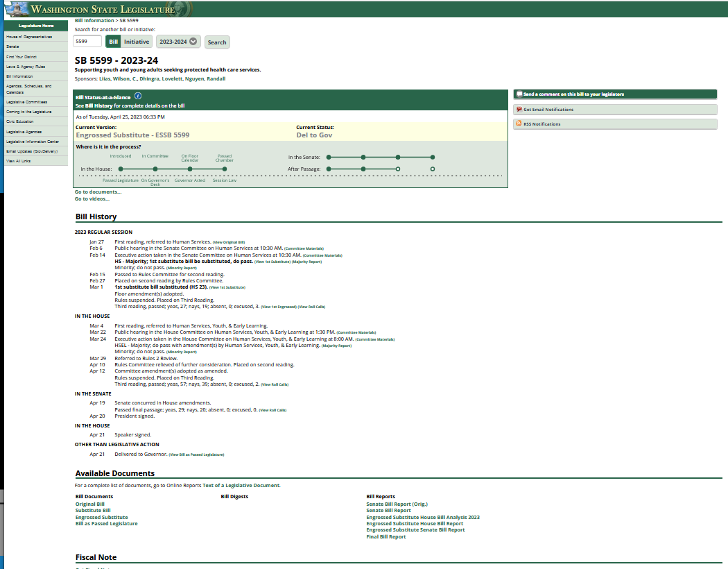This screenshot has width=728, height=569.
Task: Open sponsor Wilson, C. link
Action: point(125,79)
